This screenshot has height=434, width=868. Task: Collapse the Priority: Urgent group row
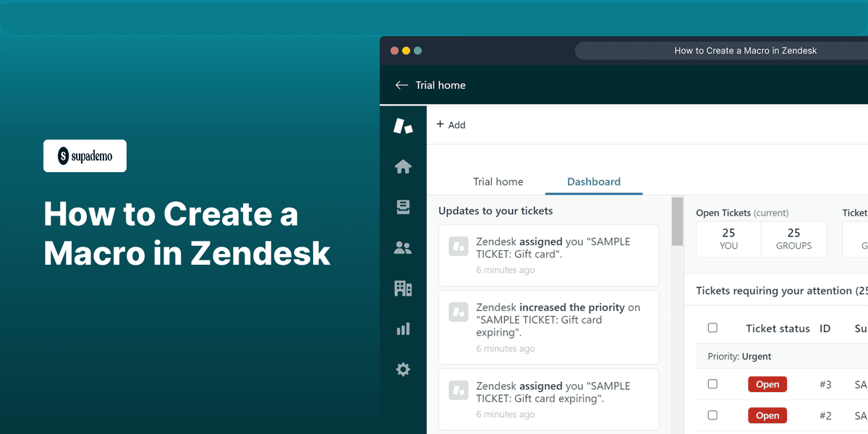click(739, 356)
